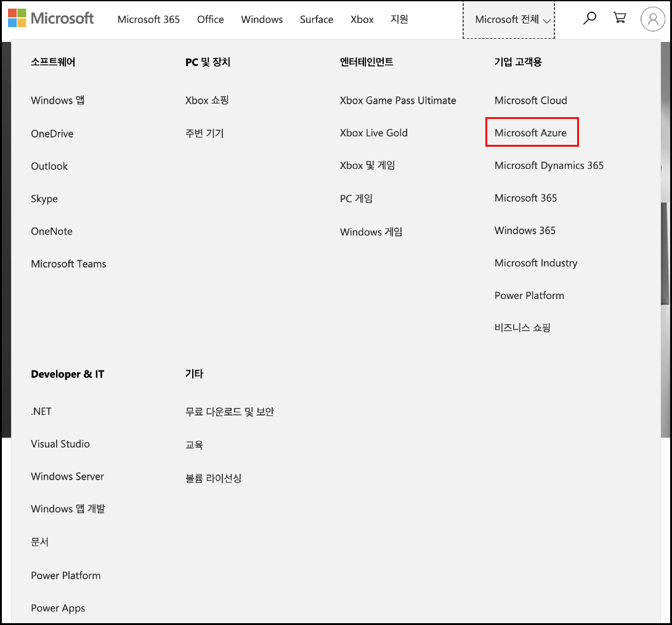The width and height of the screenshot is (672, 625).
Task: Select the Skype link
Action: 44,198
